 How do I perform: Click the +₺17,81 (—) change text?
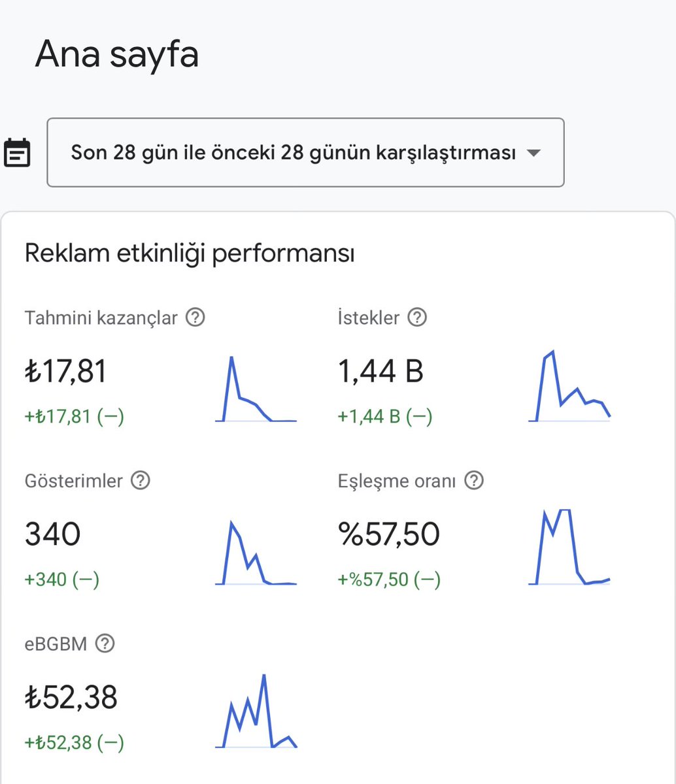coord(75,416)
